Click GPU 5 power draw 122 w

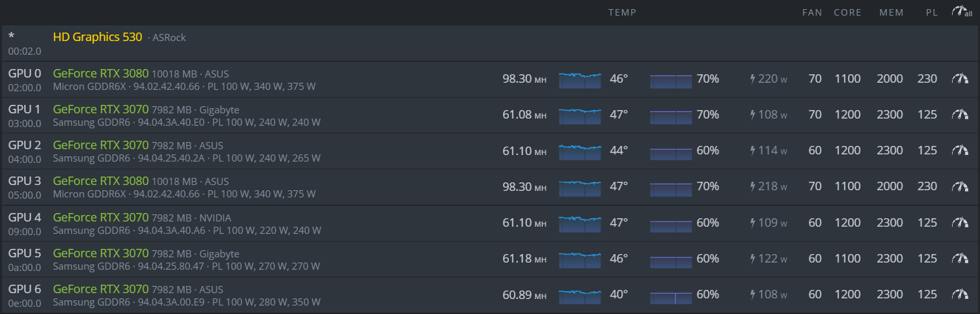coord(769,259)
